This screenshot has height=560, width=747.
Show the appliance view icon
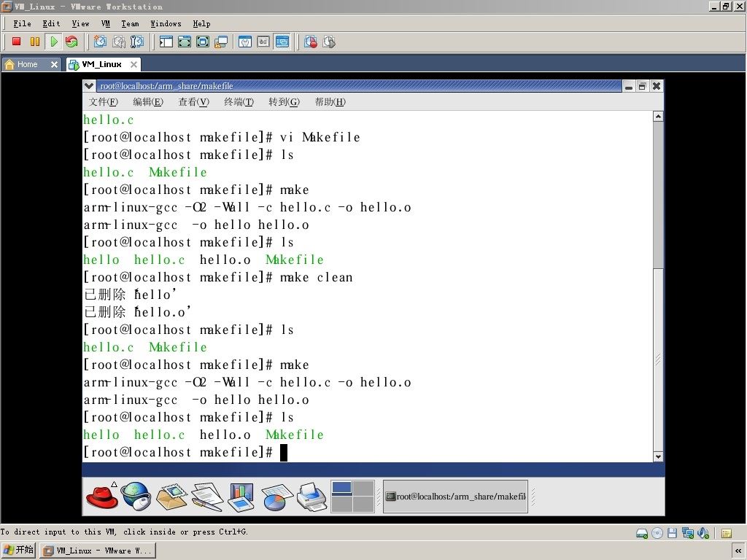263,42
